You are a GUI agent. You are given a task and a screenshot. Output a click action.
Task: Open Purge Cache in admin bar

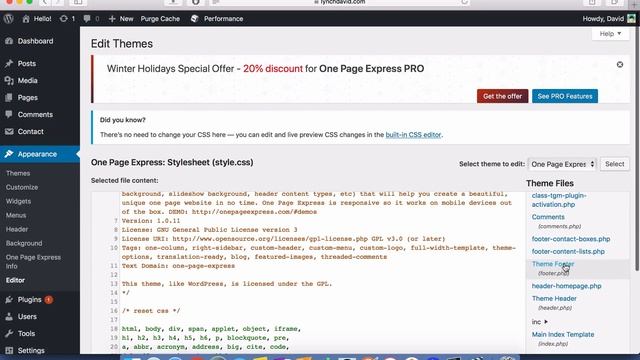160,19
